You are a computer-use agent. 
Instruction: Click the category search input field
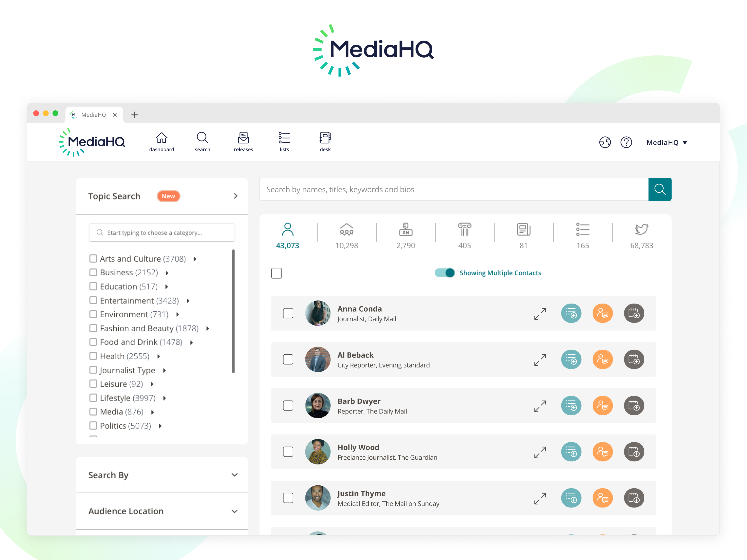point(162,232)
